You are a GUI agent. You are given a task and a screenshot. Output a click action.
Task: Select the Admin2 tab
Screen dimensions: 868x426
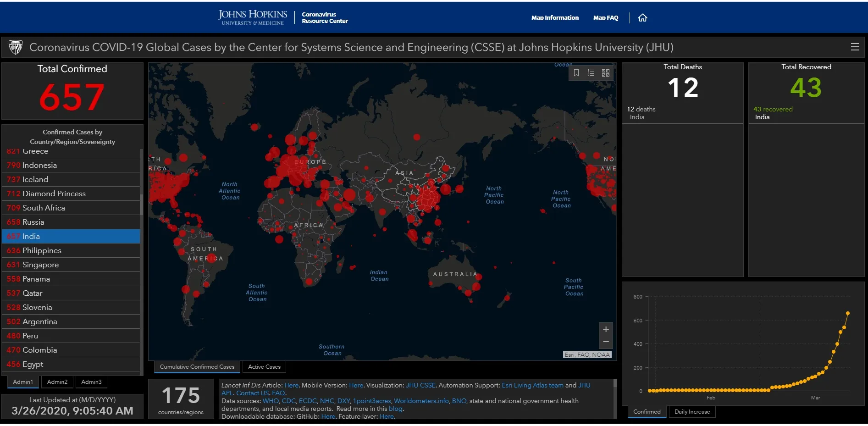tap(57, 382)
